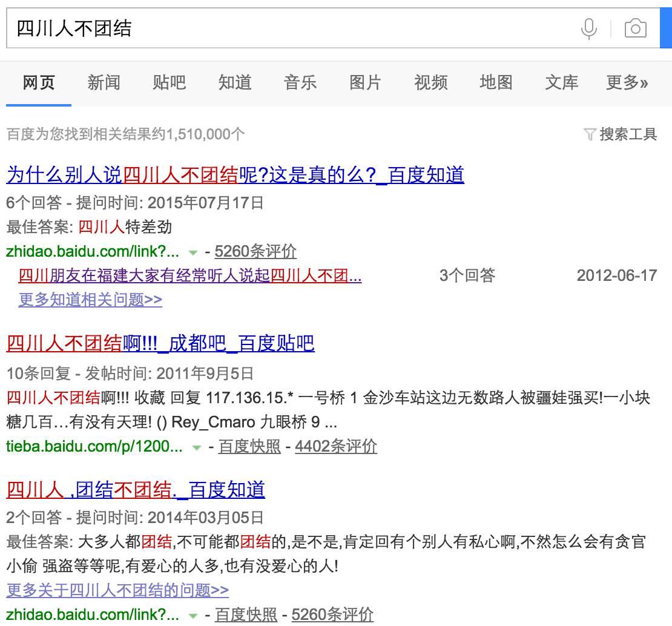
Task: Open 百度快照 for the tieba result
Action: [x=249, y=446]
